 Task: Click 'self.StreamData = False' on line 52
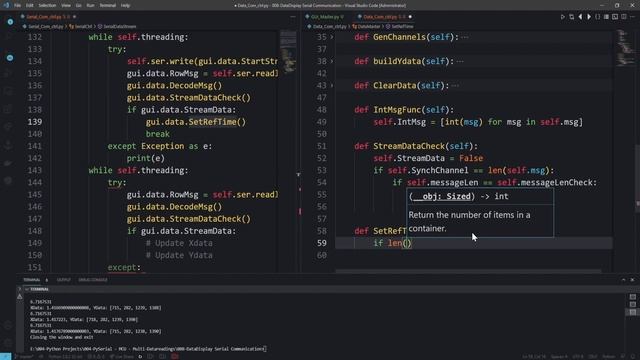coord(428,158)
